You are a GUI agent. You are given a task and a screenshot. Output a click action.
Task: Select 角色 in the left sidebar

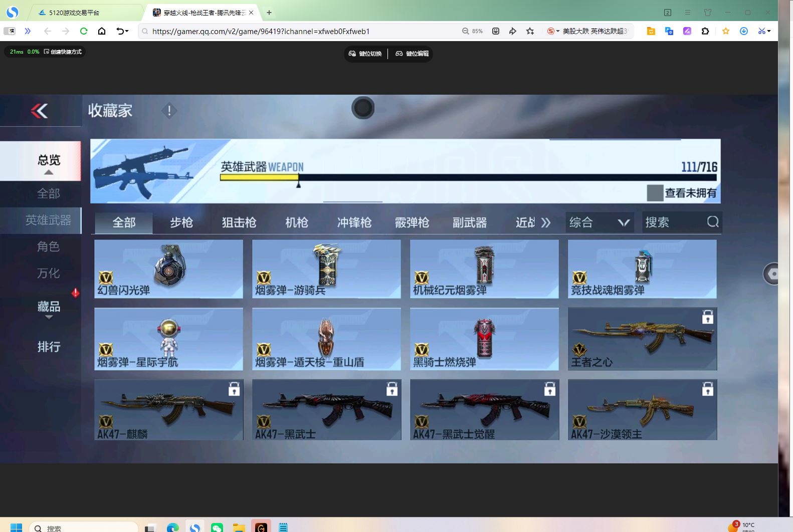tap(49, 246)
